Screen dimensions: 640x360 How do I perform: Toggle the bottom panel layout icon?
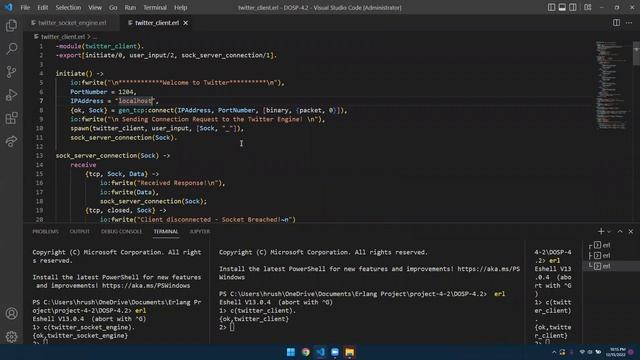click(x=562, y=7)
